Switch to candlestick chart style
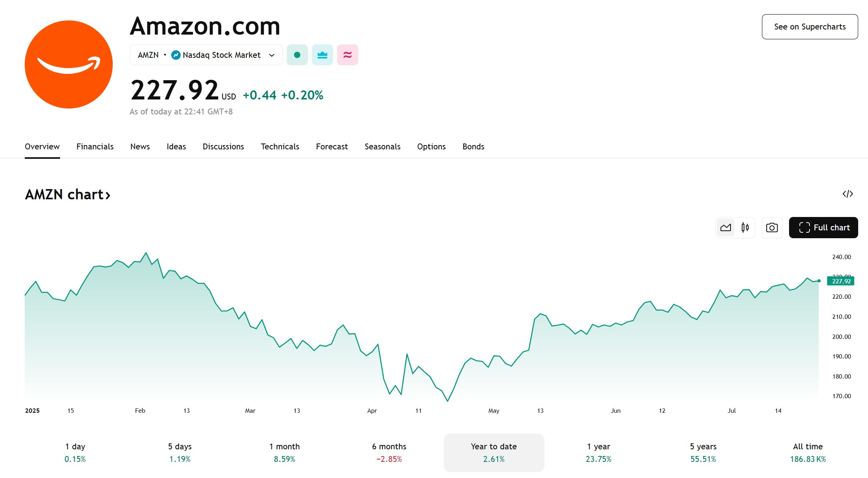The width and height of the screenshot is (868, 478). 745,228
